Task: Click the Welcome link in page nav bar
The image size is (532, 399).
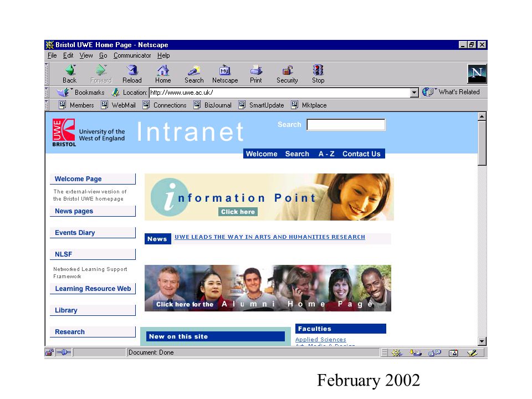Action: tap(262, 154)
